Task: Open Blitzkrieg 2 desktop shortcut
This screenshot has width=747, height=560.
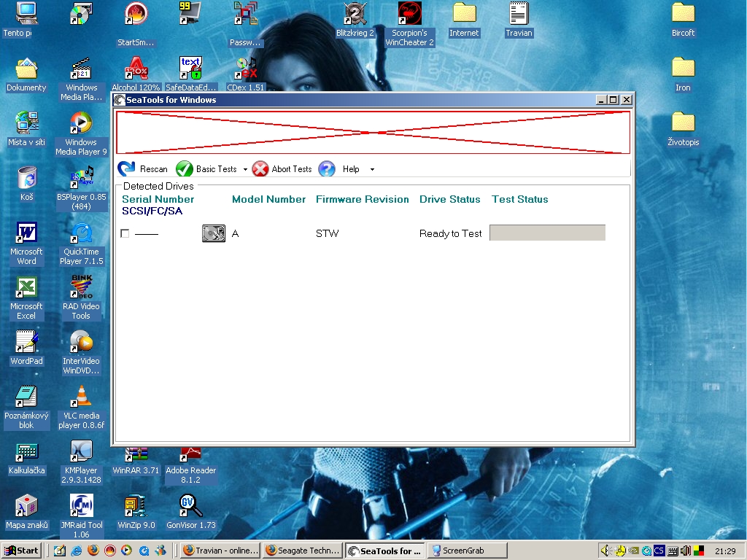Action: coord(355,14)
